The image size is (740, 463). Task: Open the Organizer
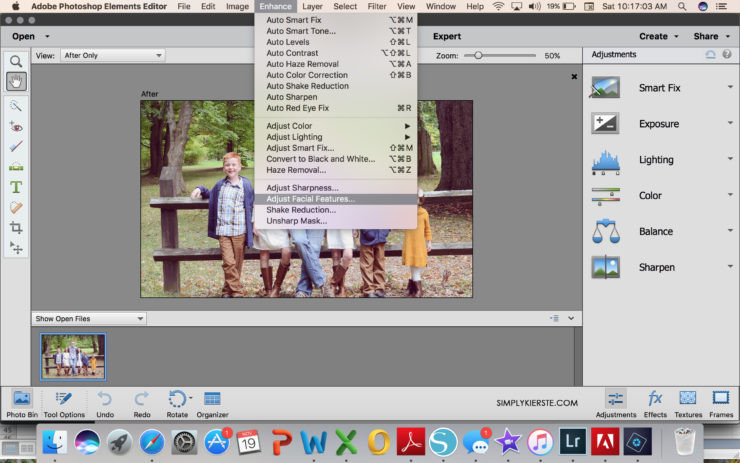click(212, 404)
